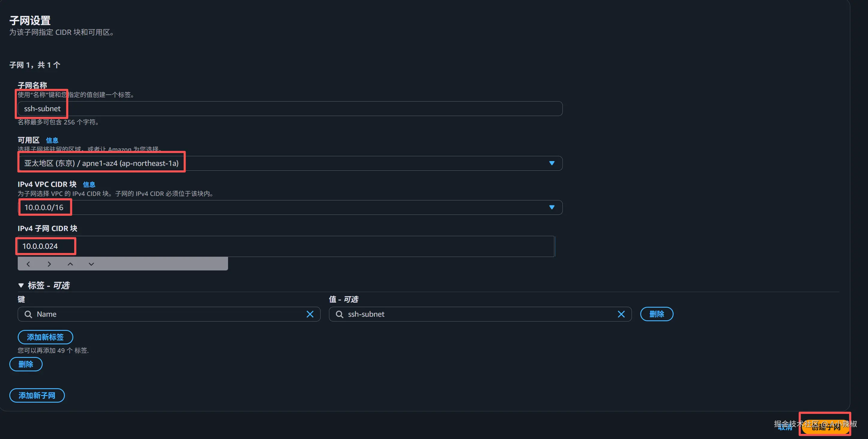Open 信息 link beside 可用区
The height and width of the screenshot is (439, 868).
click(52, 140)
